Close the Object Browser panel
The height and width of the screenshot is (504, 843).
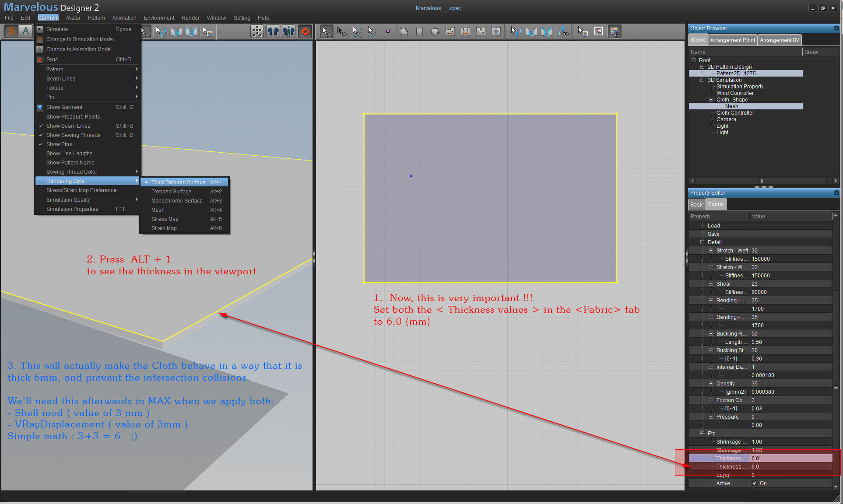click(836, 28)
